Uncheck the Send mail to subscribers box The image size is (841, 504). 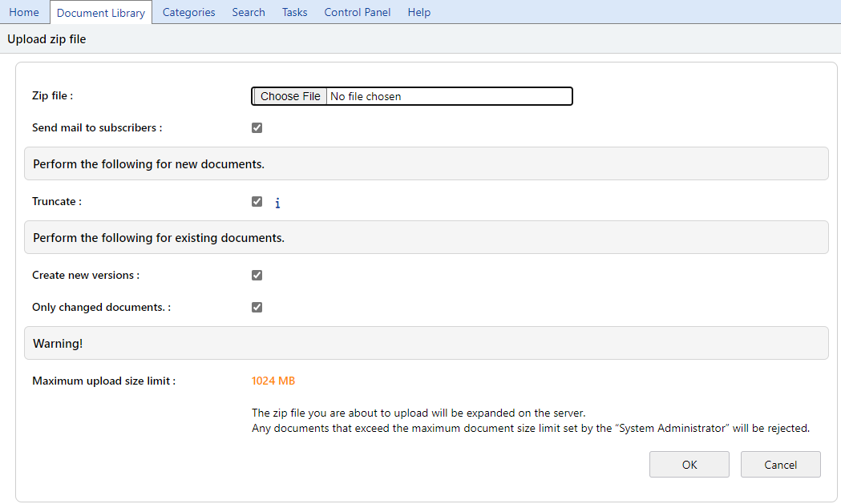[x=257, y=127]
